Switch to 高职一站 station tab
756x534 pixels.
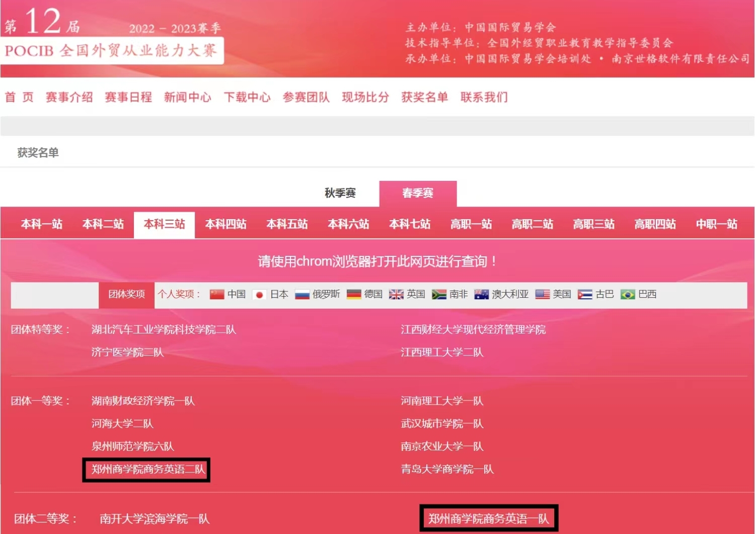pyautogui.click(x=471, y=225)
